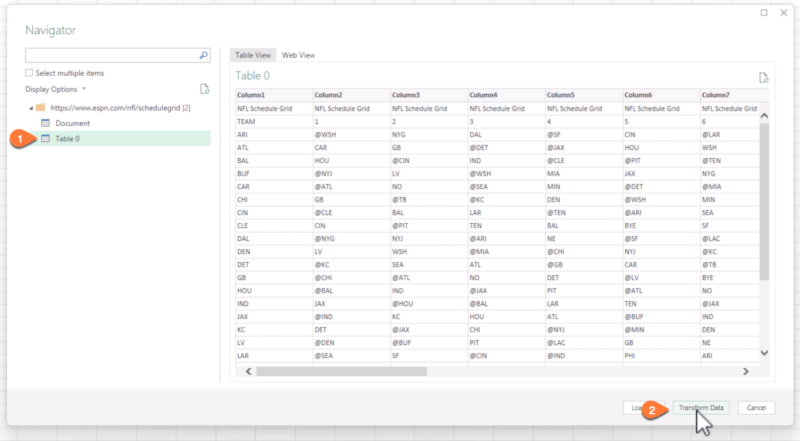Click the horizontal scrollbar thumb under the table
800x441 pixels.
click(x=340, y=370)
